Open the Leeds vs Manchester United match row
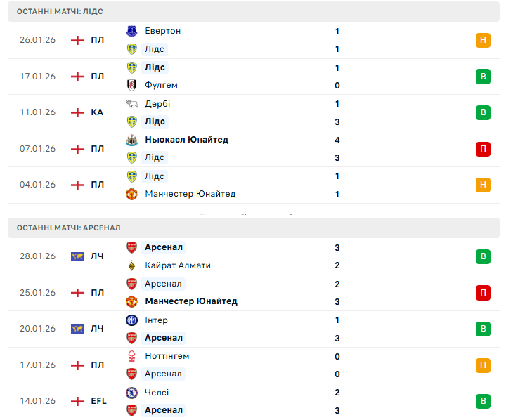Viewport: 506px width, 420px height. [253, 185]
